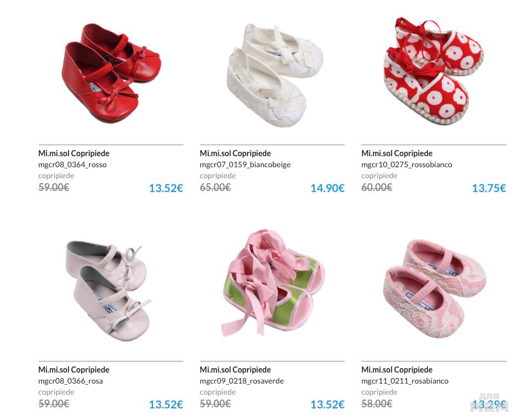Select the 13.29€ sale price
The width and height of the screenshot is (517, 420).
pos(489,405)
